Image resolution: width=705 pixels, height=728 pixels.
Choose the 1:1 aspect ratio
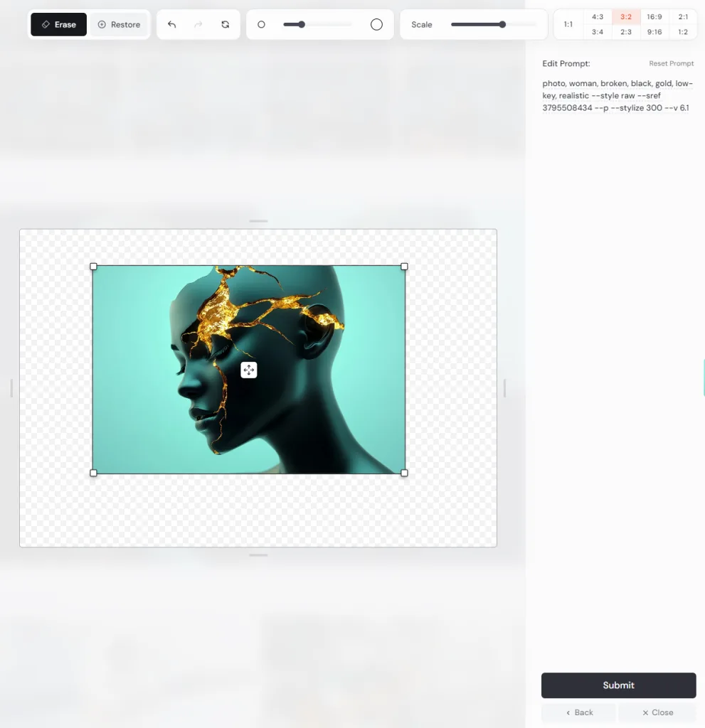[568, 24]
